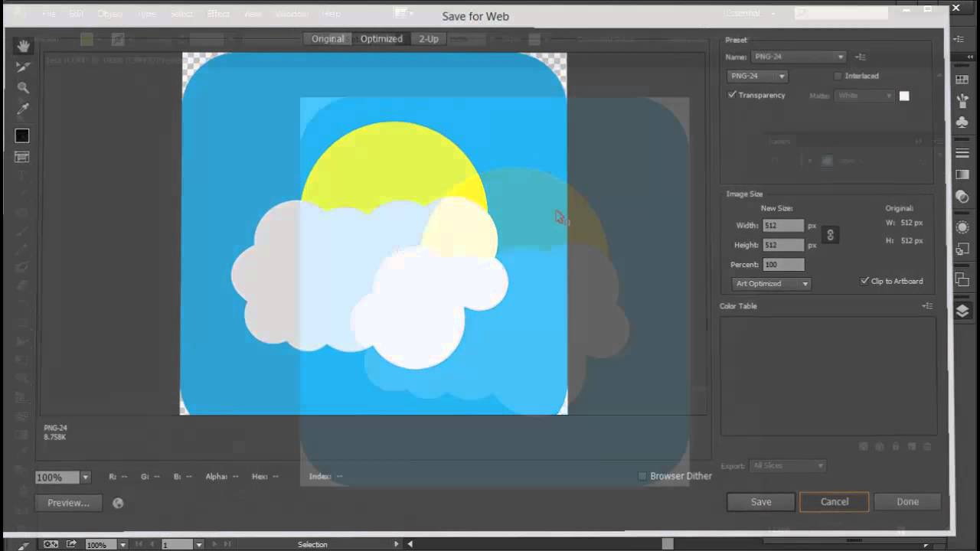Image resolution: width=980 pixels, height=551 pixels.
Task: Open the artboard number dropdown in status bar
Action: [198, 545]
